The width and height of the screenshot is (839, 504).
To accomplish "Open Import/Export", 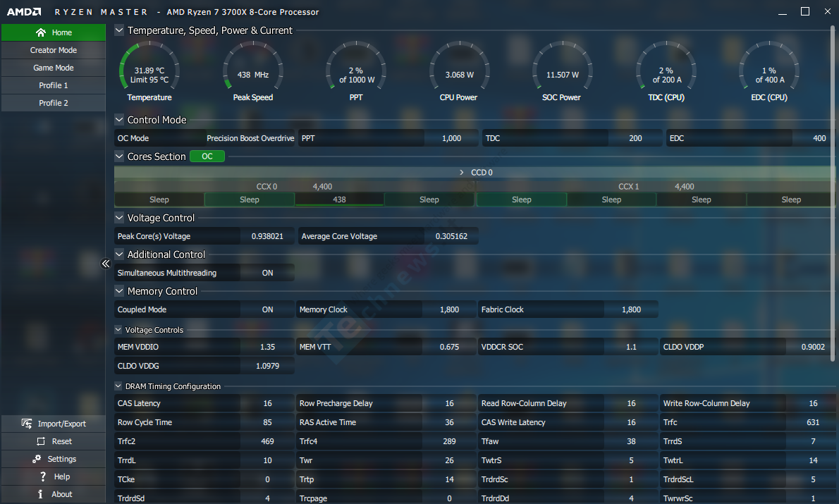I will pyautogui.click(x=54, y=424).
